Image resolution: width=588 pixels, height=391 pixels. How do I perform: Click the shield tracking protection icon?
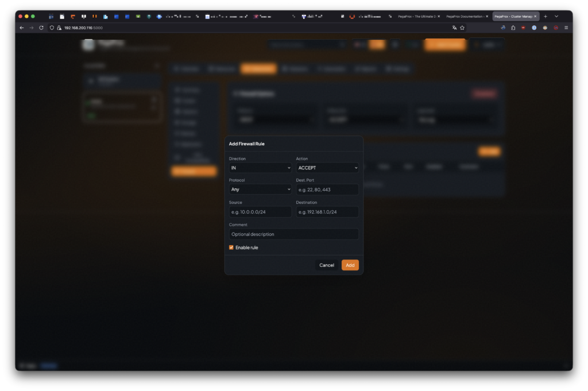pos(52,28)
